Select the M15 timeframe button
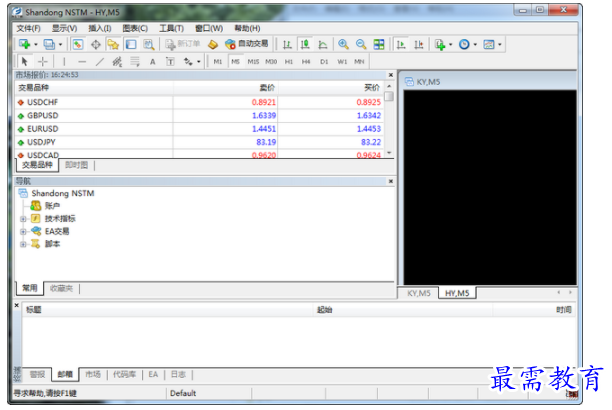 (253, 61)
